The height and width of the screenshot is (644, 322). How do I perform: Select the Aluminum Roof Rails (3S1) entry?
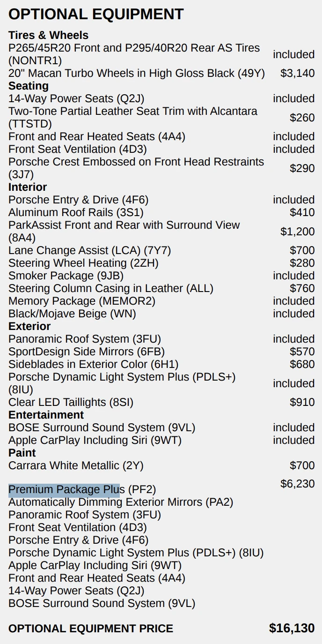[76, 212]
